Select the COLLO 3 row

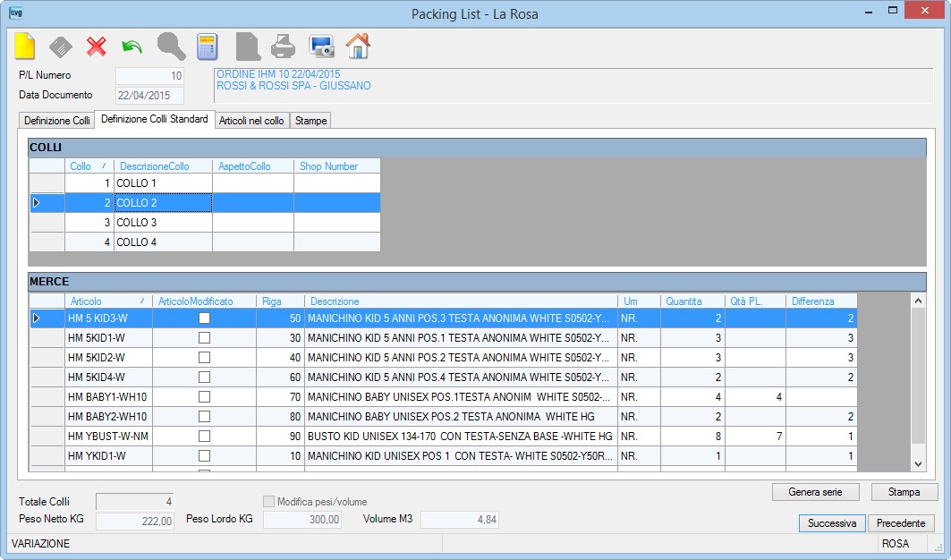205,223
